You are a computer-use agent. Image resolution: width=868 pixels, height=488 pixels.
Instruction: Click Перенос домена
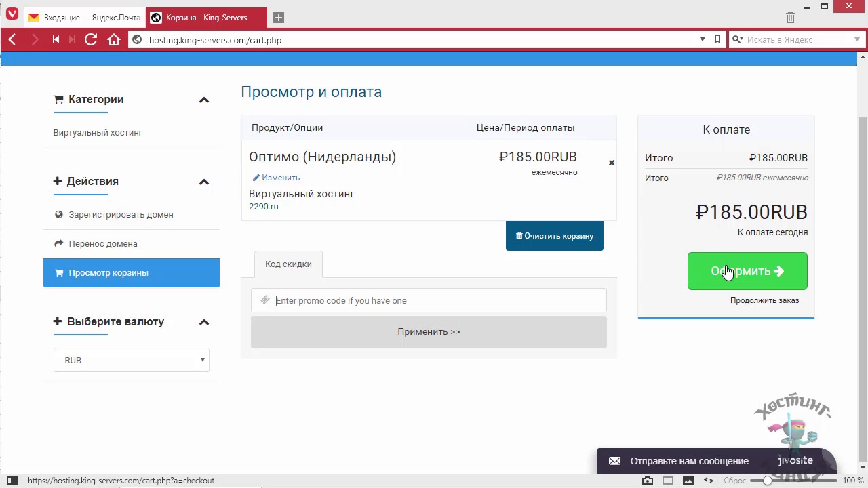tap(103, 244)
